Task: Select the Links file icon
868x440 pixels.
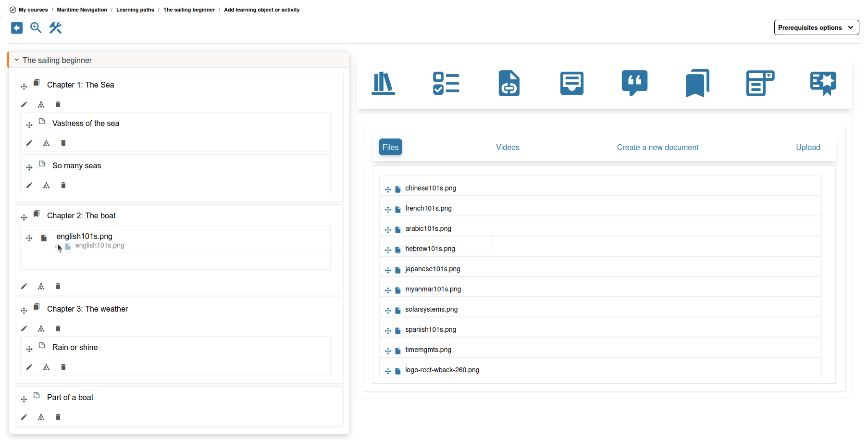Action: [x=509, y=83]
